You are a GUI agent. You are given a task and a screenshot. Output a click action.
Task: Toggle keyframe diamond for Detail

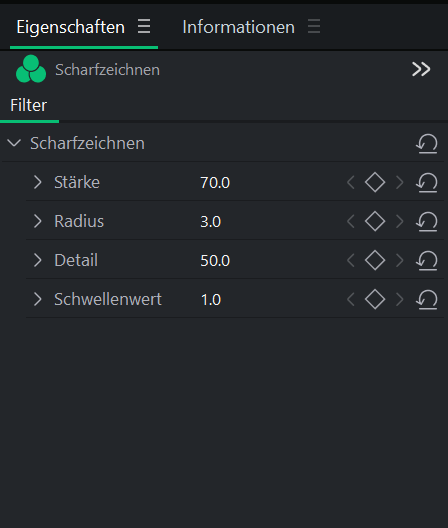tap(375, 260)
